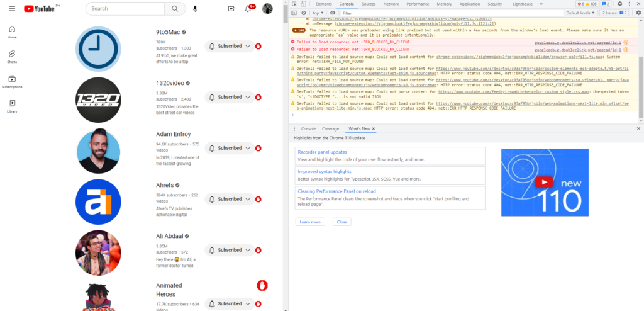Open DevTools settings gear icon
Image resolution: width=644 pixels, height=311 pixels.
tap(619, 4)
